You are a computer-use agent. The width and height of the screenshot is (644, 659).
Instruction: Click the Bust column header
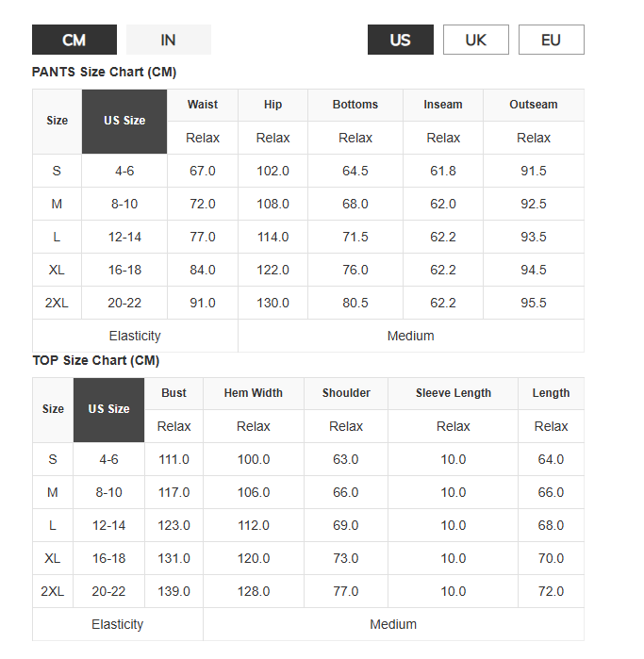173,393
